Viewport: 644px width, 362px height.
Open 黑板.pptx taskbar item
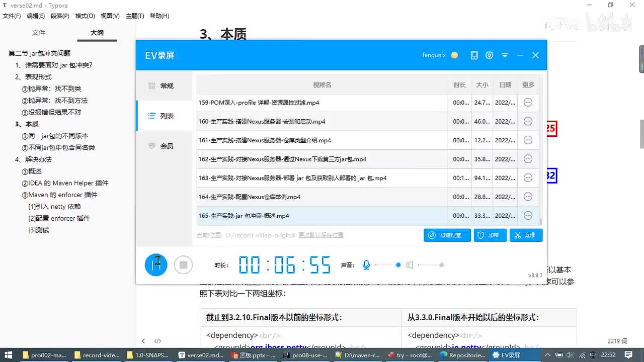[x=253, y=355]
